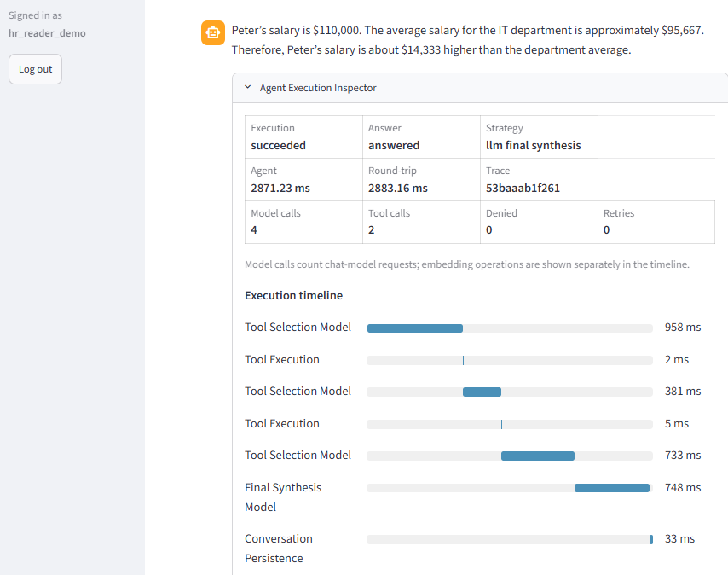Click the Final Synthesis Model timeline bar
Screen dimensions: 728x575
coord(612,488)
